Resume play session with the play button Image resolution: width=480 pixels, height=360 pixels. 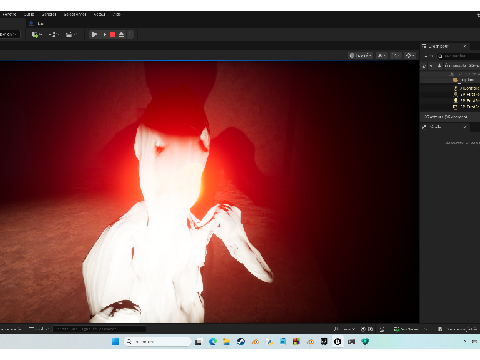[x=94, y=34]
